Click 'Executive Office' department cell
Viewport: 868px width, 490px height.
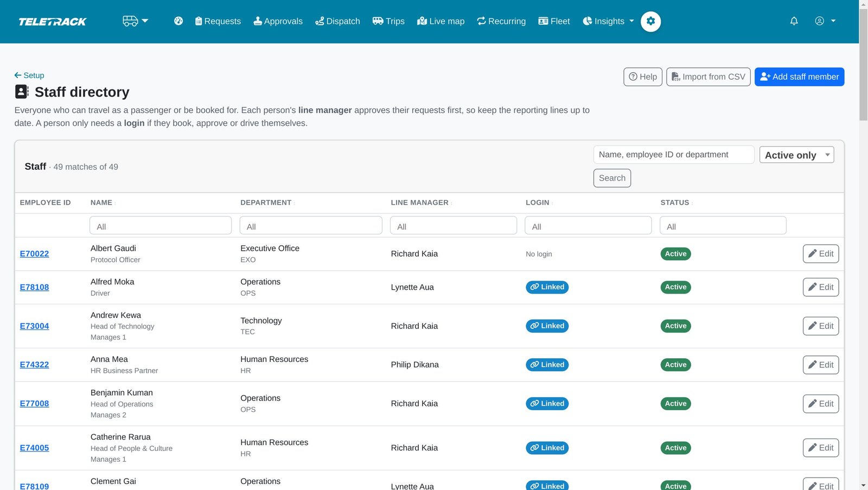coord(270,249)
